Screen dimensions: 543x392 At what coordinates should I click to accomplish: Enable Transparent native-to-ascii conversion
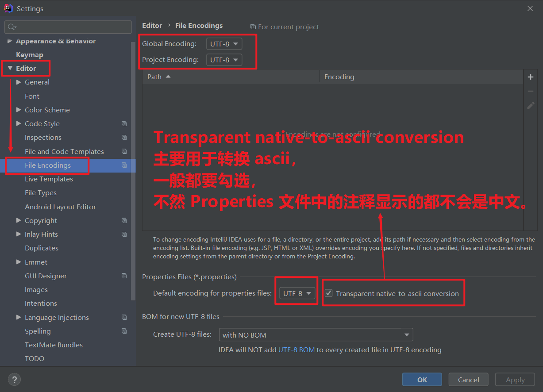(328, 293)
